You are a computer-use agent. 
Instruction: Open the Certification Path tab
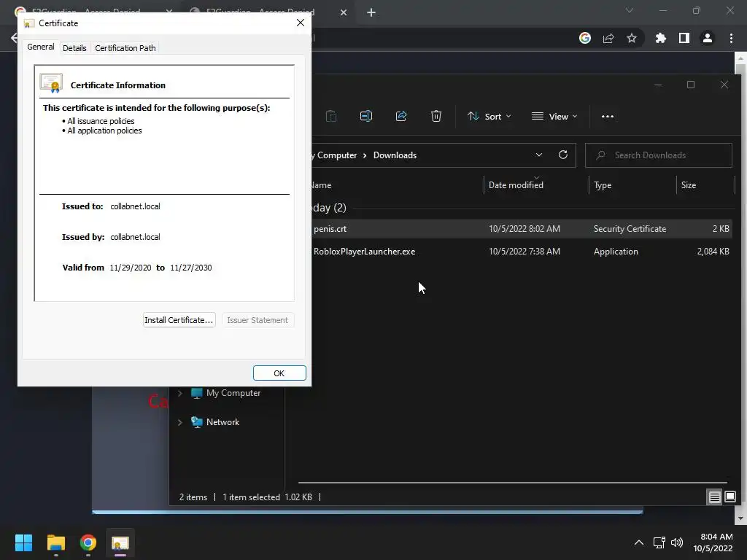point(125,47)
